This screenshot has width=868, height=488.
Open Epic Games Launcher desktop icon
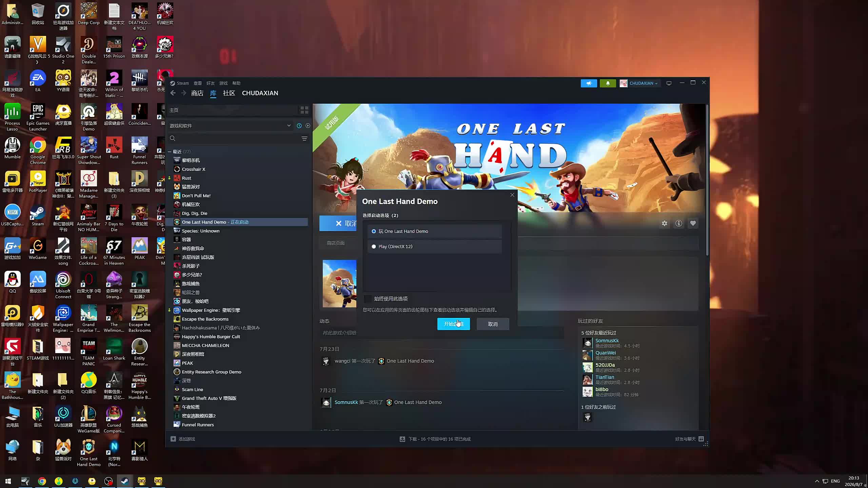coord(38,117)
